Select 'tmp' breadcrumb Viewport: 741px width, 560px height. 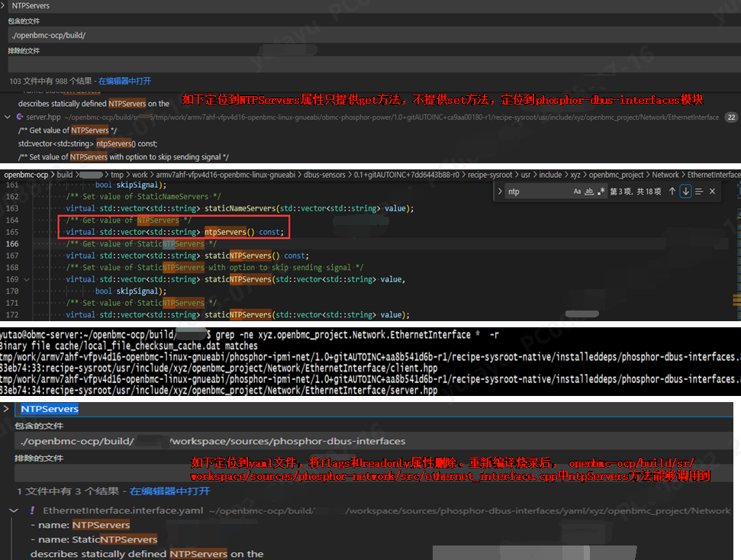[x=118, y=175]
